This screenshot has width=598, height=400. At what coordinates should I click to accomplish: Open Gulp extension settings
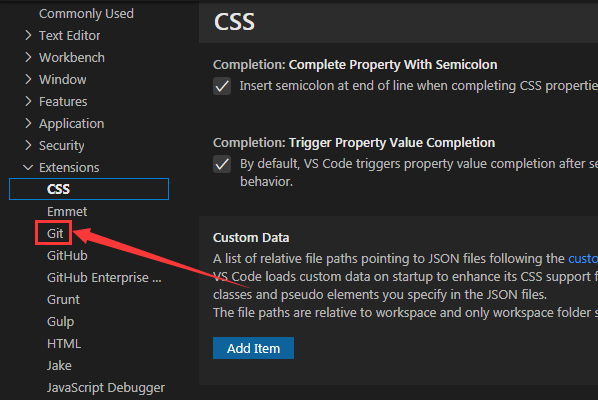pos(60,322)
